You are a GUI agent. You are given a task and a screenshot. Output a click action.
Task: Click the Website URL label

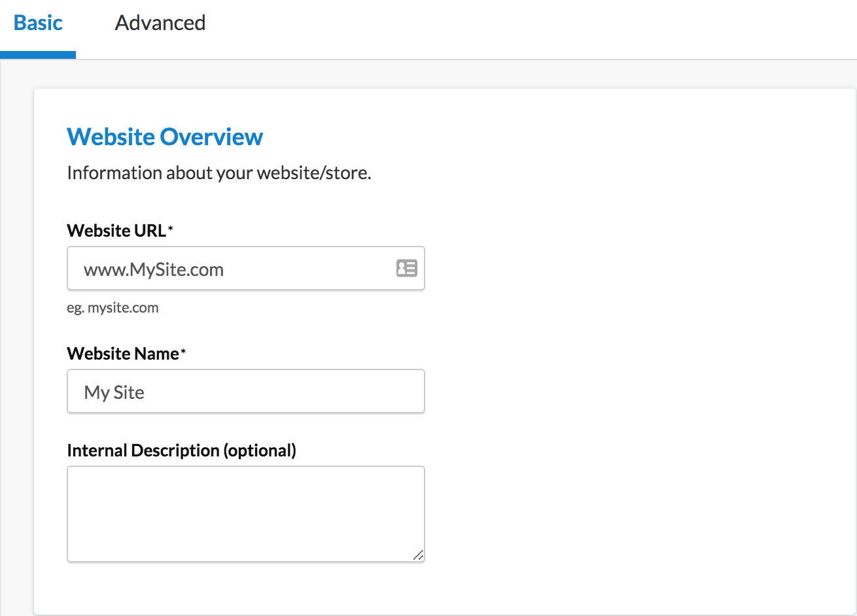click(x=116, y=231)
